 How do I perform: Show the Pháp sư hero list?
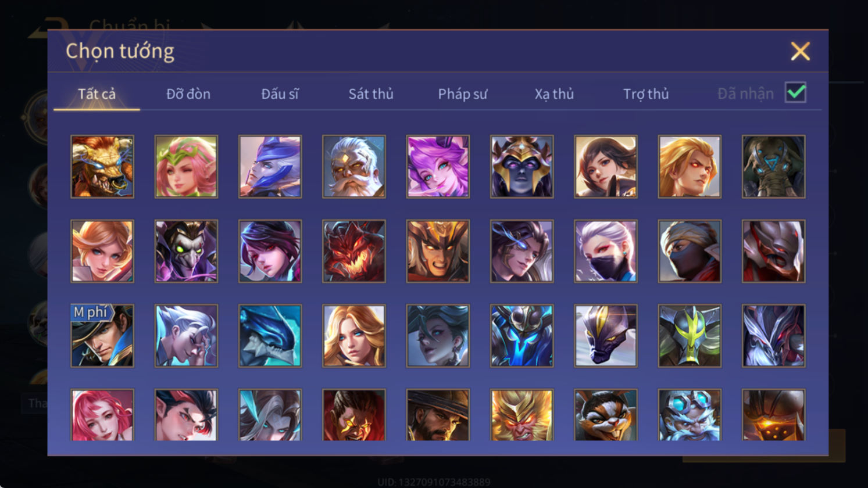point(463,94)
